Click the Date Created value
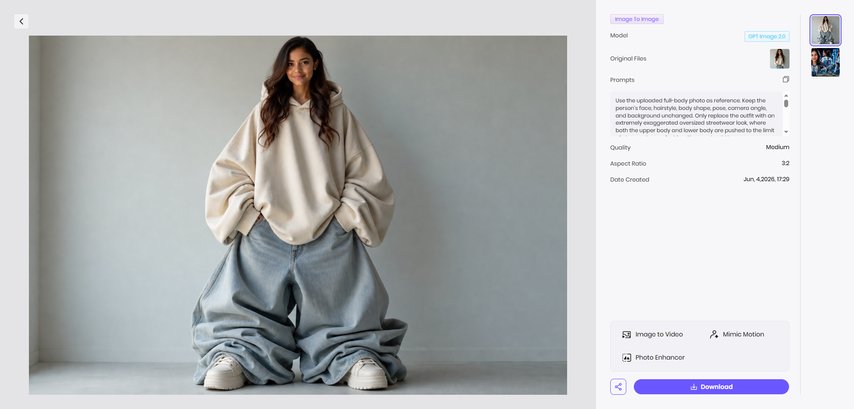 (x=766, y=179)
